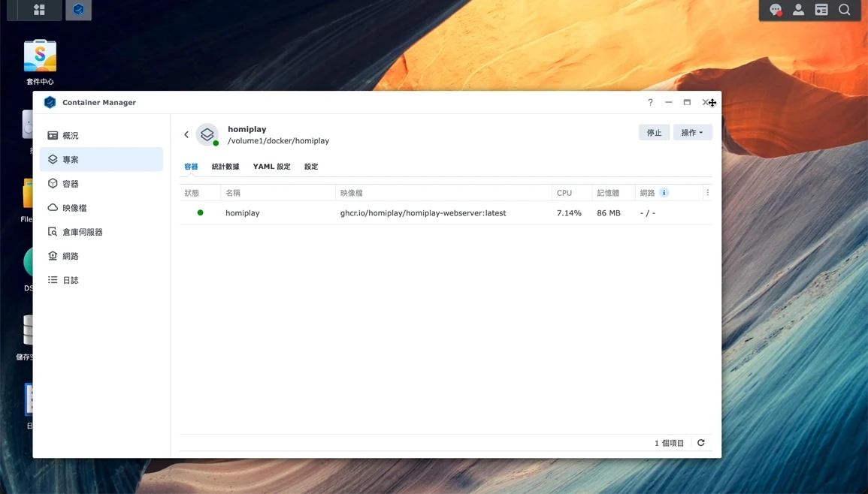Image resolution: width=868 pixels, height=494 pixels.
Task: Click the network info icon in column header
Action: pos(664,192)
